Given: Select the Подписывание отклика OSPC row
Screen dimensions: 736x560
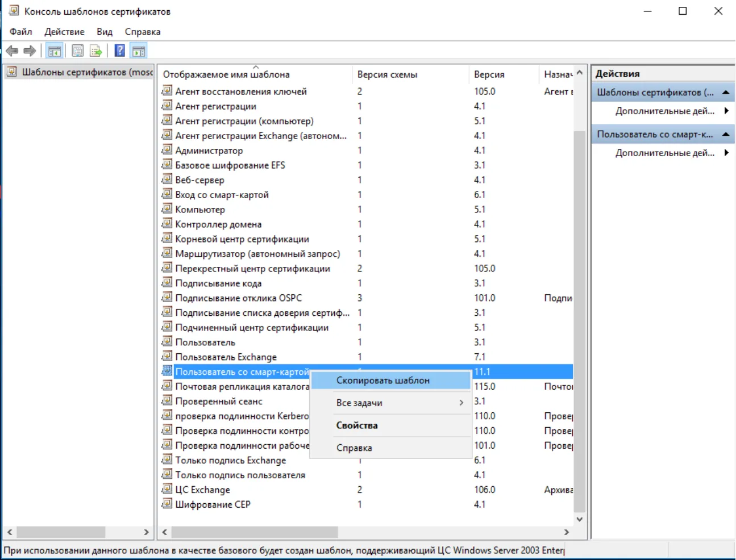Looking at the screenshot, I should [x=366, y=298].
